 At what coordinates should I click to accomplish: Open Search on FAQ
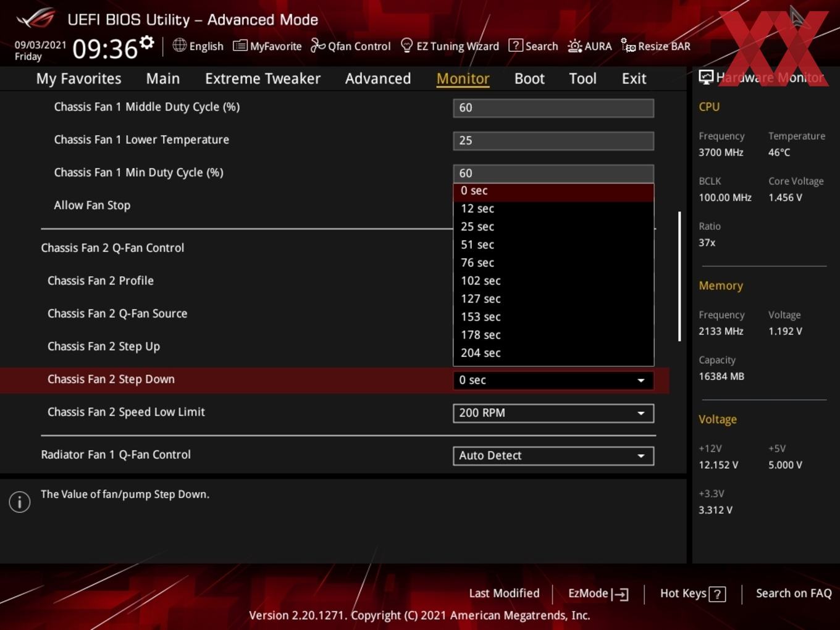pos(794,594)
